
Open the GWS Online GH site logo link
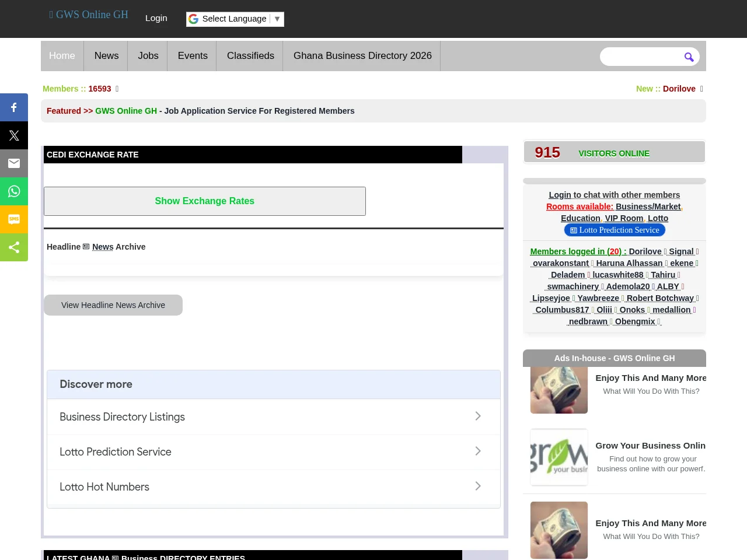[x=89, y=15]
